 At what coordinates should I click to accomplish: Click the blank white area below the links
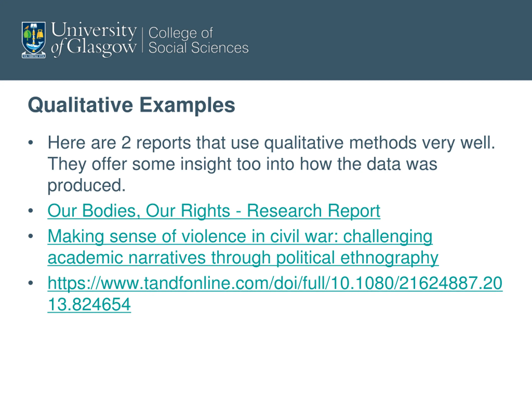pos(266,356)
